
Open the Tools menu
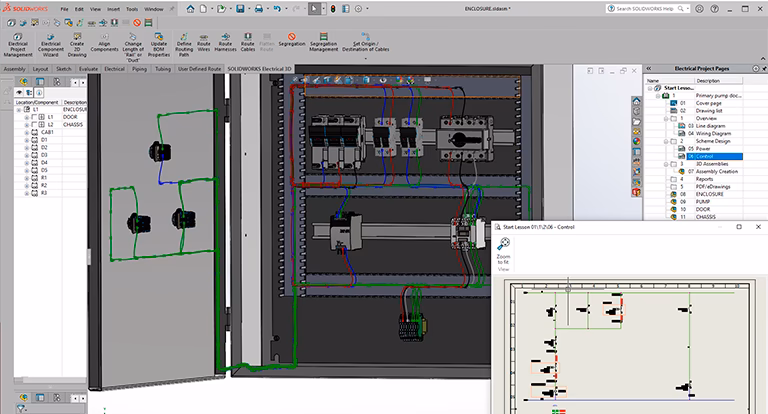click(132, 9)
